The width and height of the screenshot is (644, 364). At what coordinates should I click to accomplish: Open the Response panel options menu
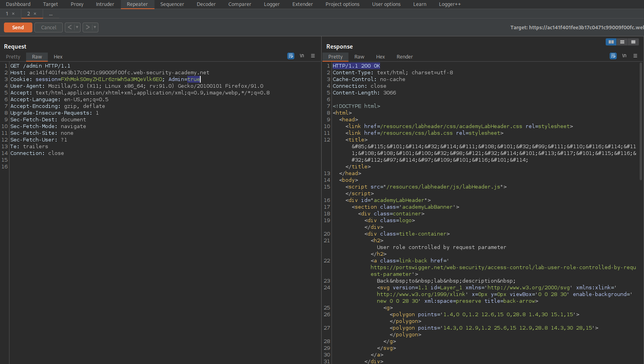(x=635, y=56)
